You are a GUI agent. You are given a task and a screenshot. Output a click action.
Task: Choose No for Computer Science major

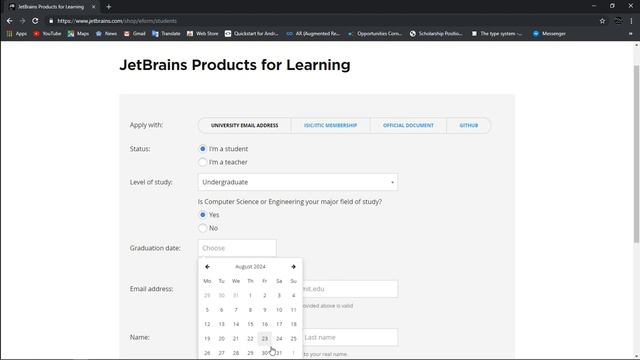[x=202, y=228]
